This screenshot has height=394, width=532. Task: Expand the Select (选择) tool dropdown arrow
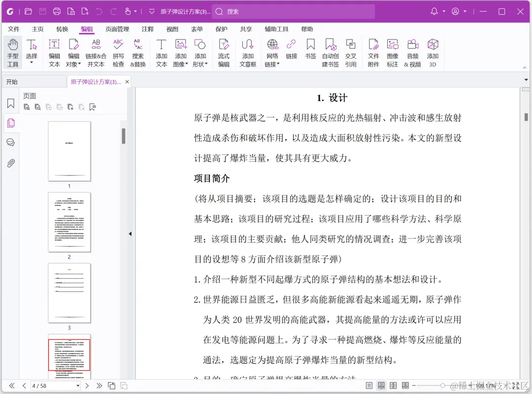(32, 63)
